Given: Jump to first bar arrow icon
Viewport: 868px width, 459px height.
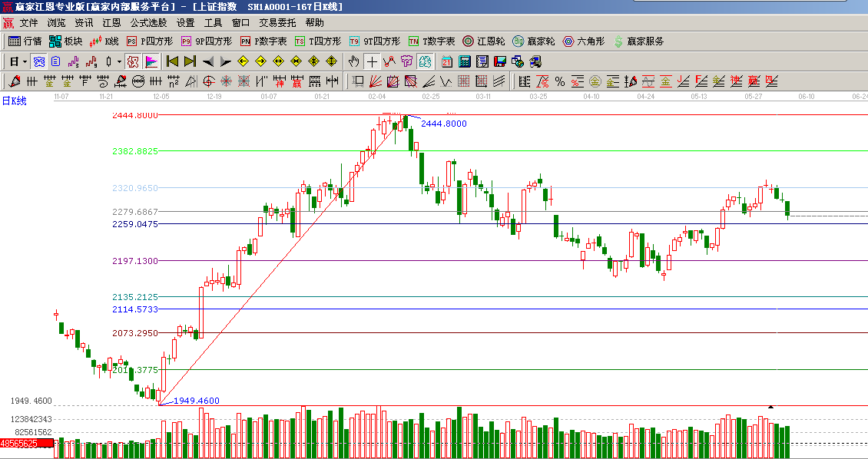Looking at the screenshot, I should (172, 61).
